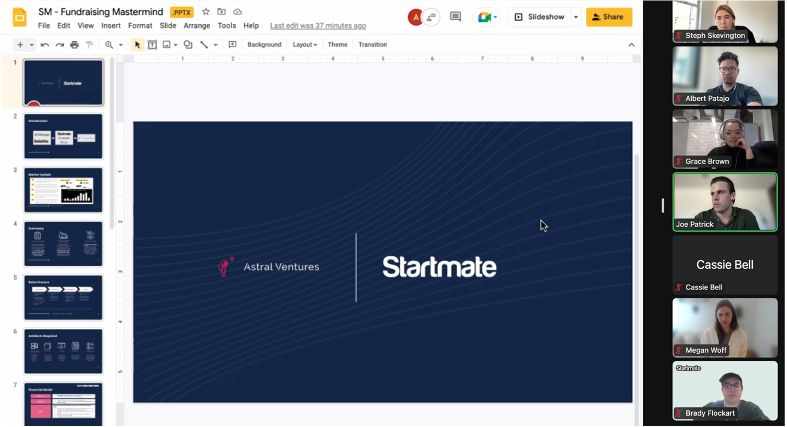
Task: Select slide 6 thumbnail
Action: (63, 351)
